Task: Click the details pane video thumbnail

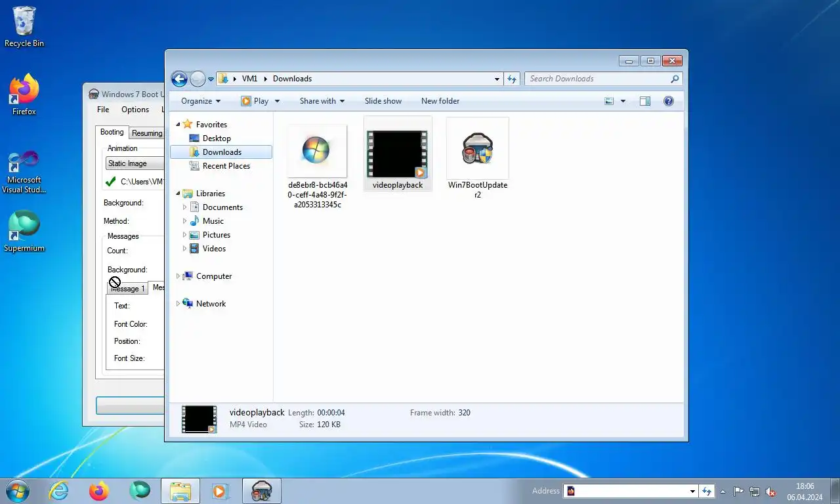Action: [199, 419]
